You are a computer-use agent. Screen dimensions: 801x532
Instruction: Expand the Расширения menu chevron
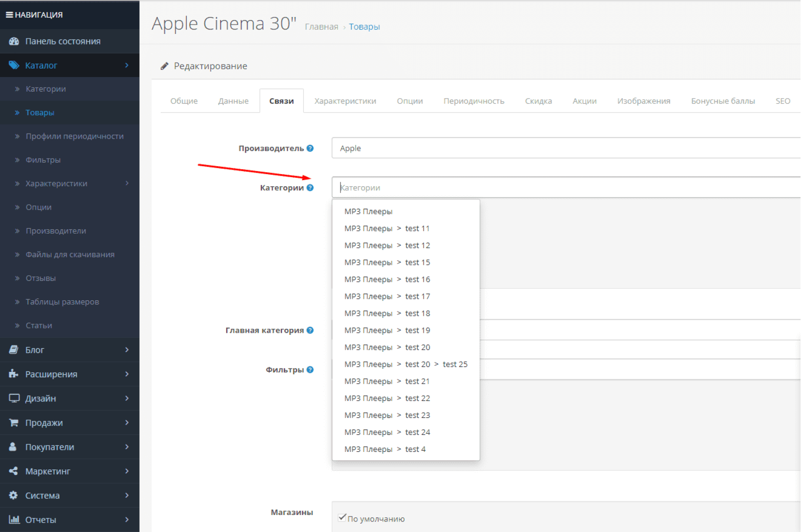[x=127, y=374]
